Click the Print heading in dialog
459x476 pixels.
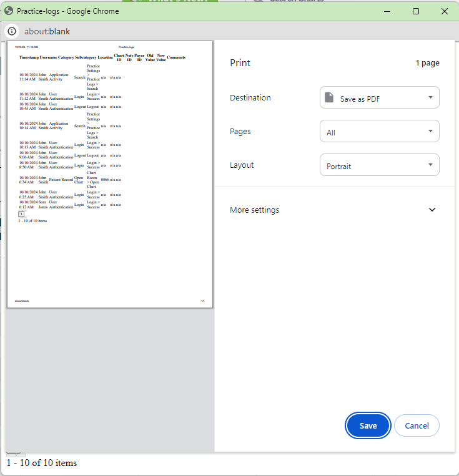click(x=240, y=63)
